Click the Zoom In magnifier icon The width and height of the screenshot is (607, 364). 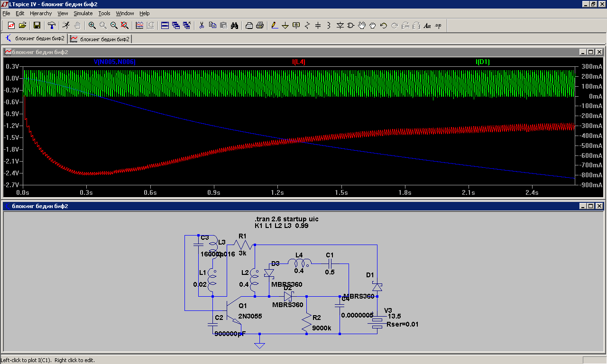[92, 26]
